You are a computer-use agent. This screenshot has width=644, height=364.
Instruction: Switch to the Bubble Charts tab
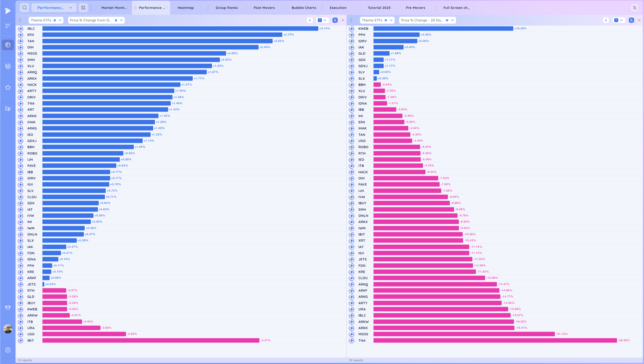coord(304,8)
